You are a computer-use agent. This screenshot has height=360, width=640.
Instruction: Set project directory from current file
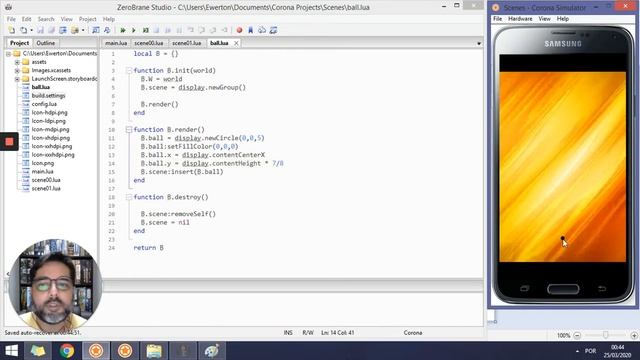pyautogui.click(x=63, y=30)
